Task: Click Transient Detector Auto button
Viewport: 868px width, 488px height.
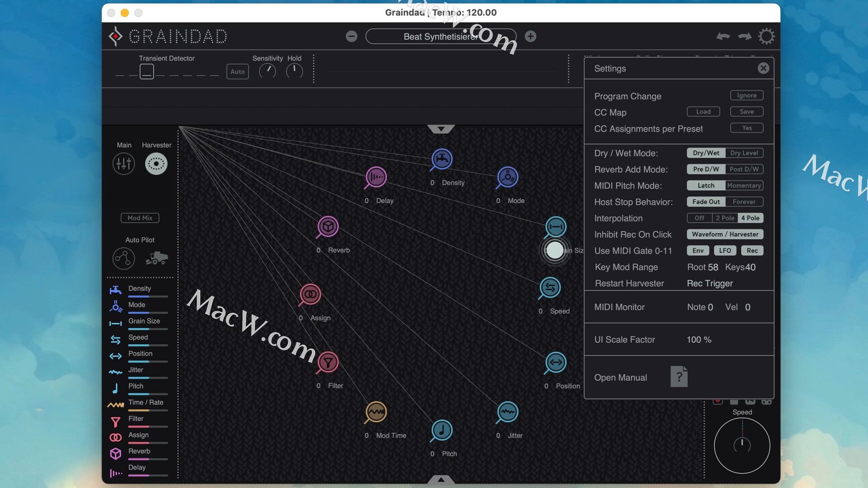Action: [x=237, y=71]
